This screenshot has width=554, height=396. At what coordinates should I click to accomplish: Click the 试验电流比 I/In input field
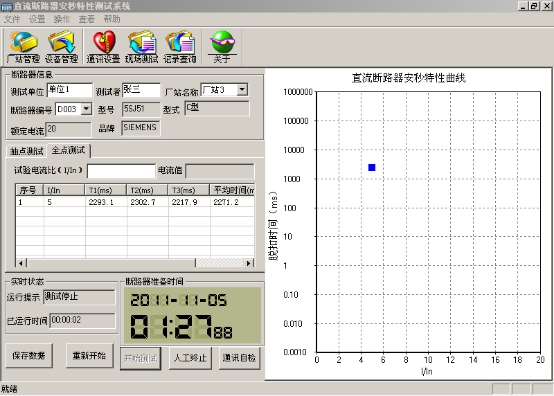(x=121, y=171)
